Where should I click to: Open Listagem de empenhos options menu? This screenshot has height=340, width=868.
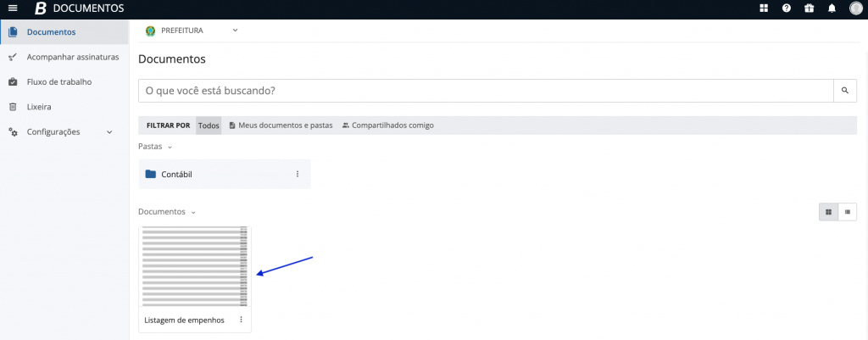click(x=241, y=320)
